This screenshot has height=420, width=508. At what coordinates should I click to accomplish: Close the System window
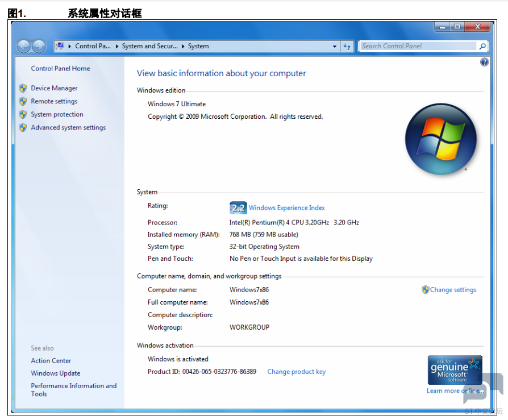pyautogui.click(x=477, y=27)
